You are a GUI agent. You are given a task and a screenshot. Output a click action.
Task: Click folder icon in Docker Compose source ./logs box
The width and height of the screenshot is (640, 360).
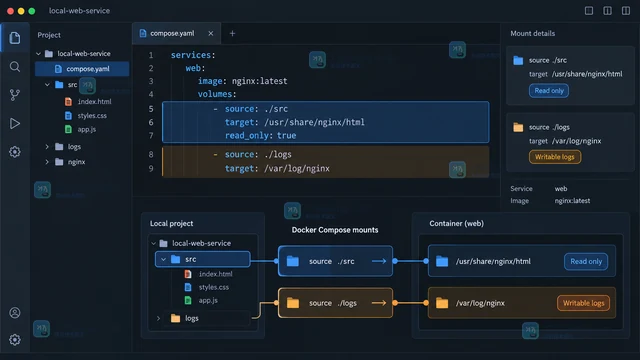coord(293,303)
